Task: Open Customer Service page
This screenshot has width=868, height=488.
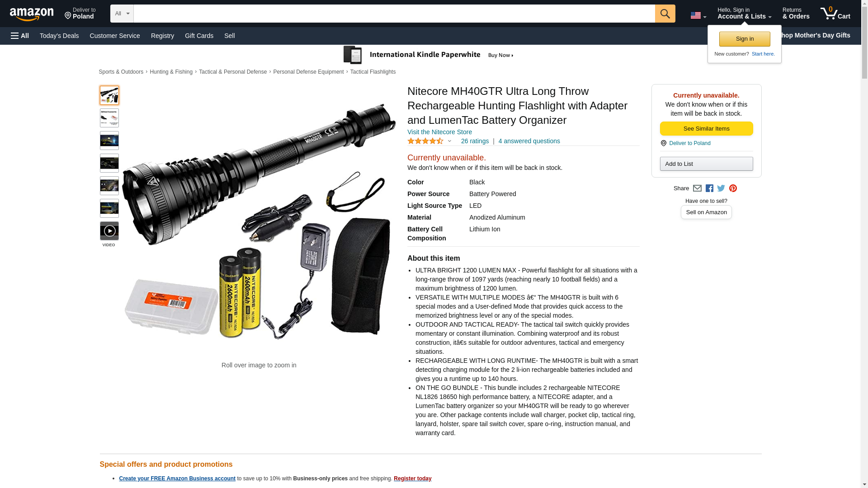Action: (115, 36)
